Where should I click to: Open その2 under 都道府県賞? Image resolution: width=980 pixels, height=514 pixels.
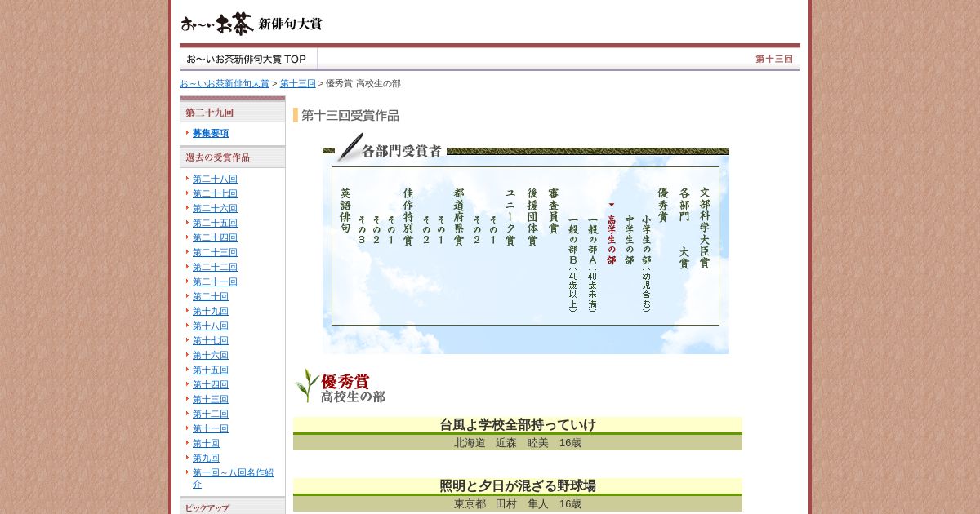(x=425, y=230)
